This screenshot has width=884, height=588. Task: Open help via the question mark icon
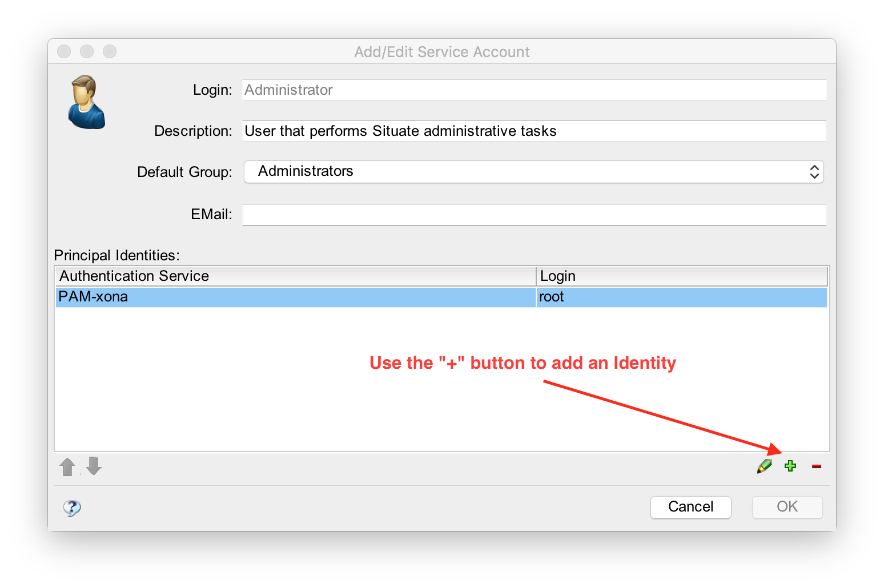click(72, 508)
